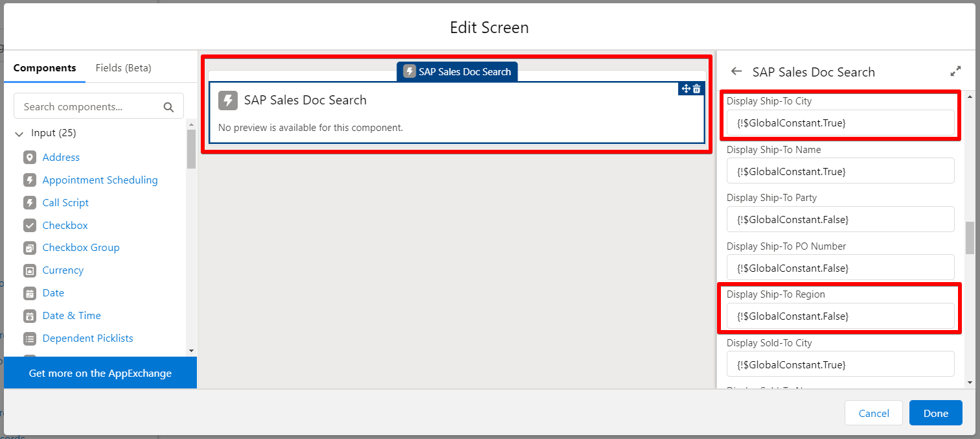Open Get more on the AppExchange
Screen dimensions: 980x439
point(100,373)
